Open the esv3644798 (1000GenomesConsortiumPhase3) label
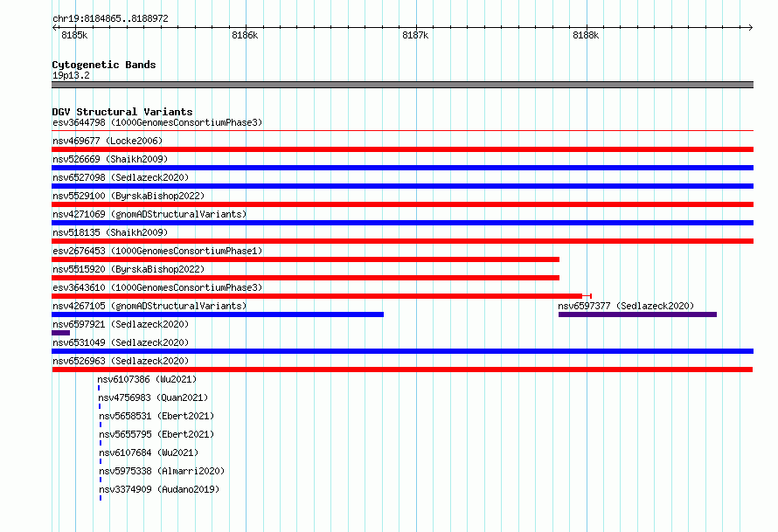The width and height of the screenshot is (778, 532). point(157,122)
